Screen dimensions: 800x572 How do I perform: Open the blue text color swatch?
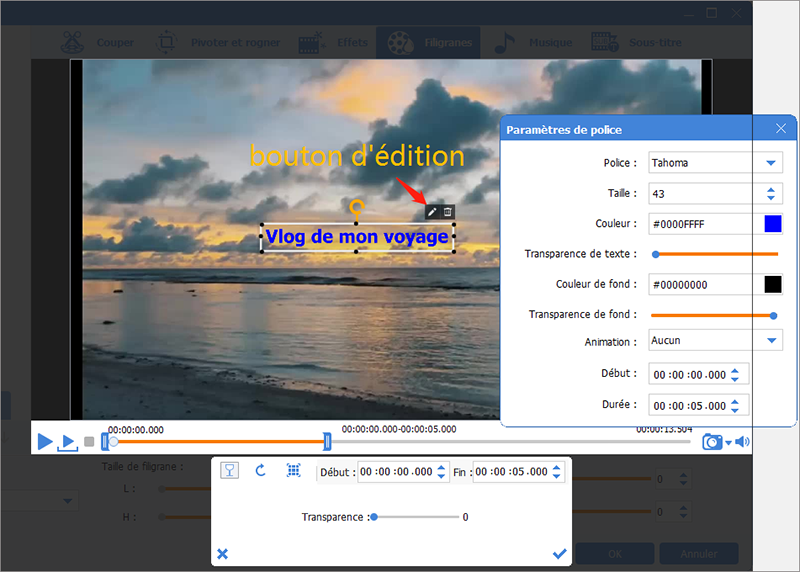coord(773,223)
